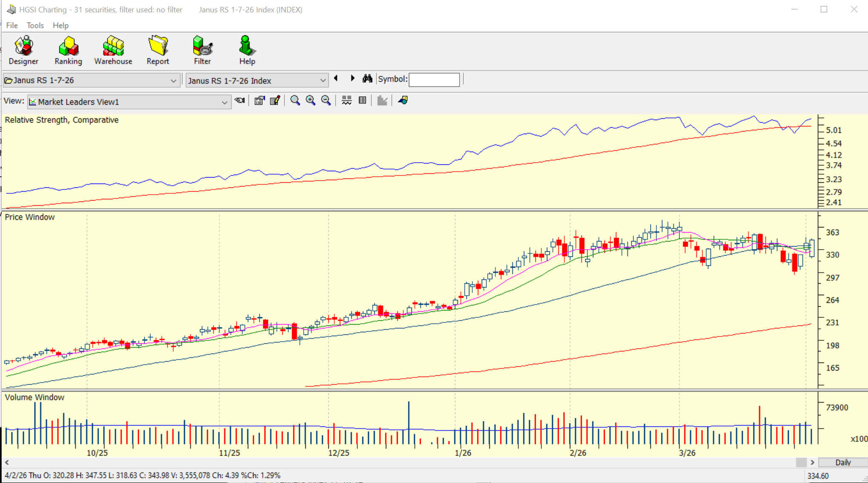868x483 pixels.
Task: Expand the Janus RS 1-7-26 Index dropdown
Action: point(322,80)
